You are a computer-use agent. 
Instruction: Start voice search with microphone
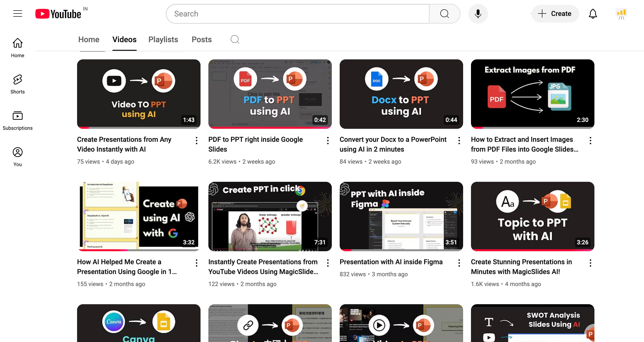pos(478,14)
